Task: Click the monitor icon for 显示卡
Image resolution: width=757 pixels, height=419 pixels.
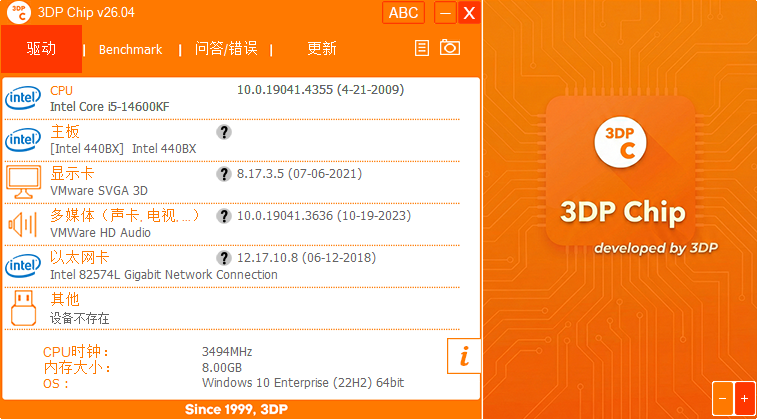Action: 24,182
